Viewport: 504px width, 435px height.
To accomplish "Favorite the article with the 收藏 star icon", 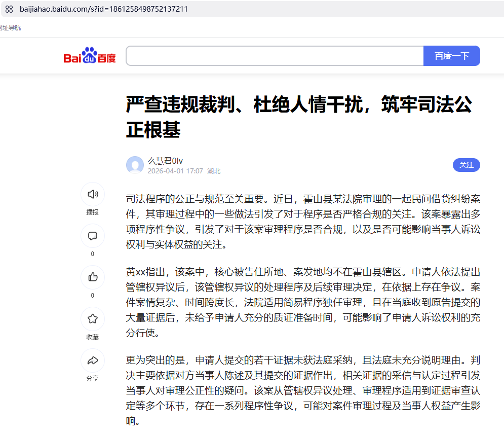I will 92,319.
